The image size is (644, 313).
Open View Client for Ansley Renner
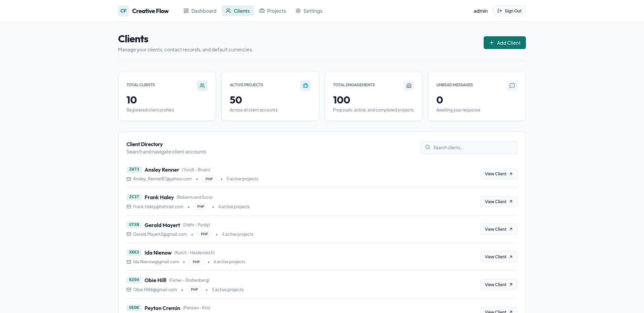click(x=499, y=174)
